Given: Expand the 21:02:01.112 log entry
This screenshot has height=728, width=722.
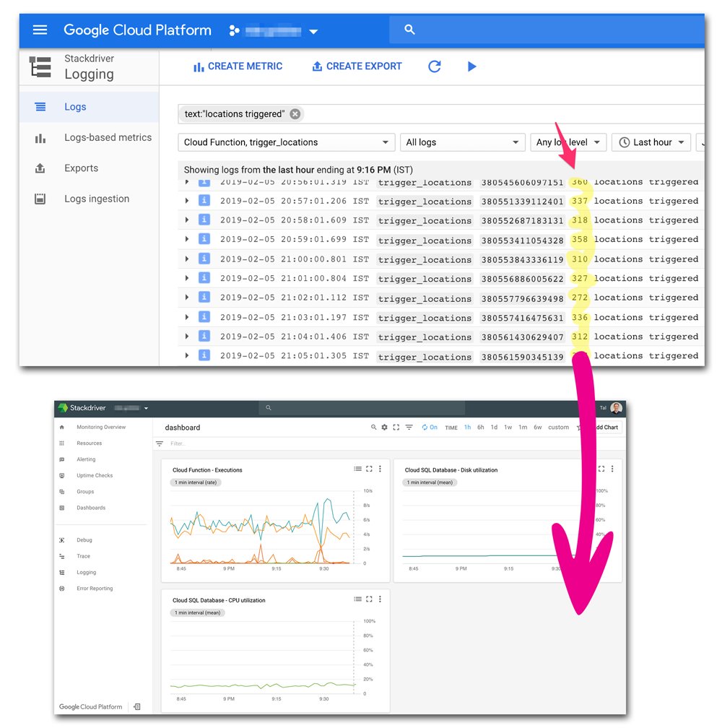Looking at the screenshot, I should [x=187, y=298].
